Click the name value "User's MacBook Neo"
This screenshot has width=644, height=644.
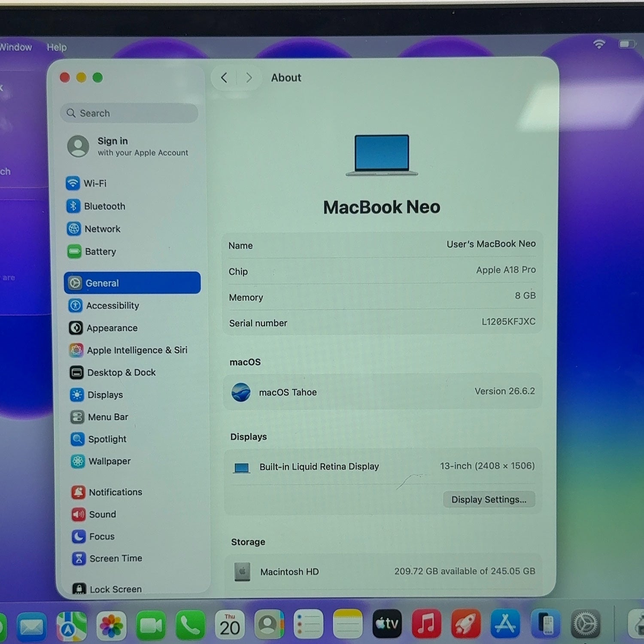click(x=491, y=244)
